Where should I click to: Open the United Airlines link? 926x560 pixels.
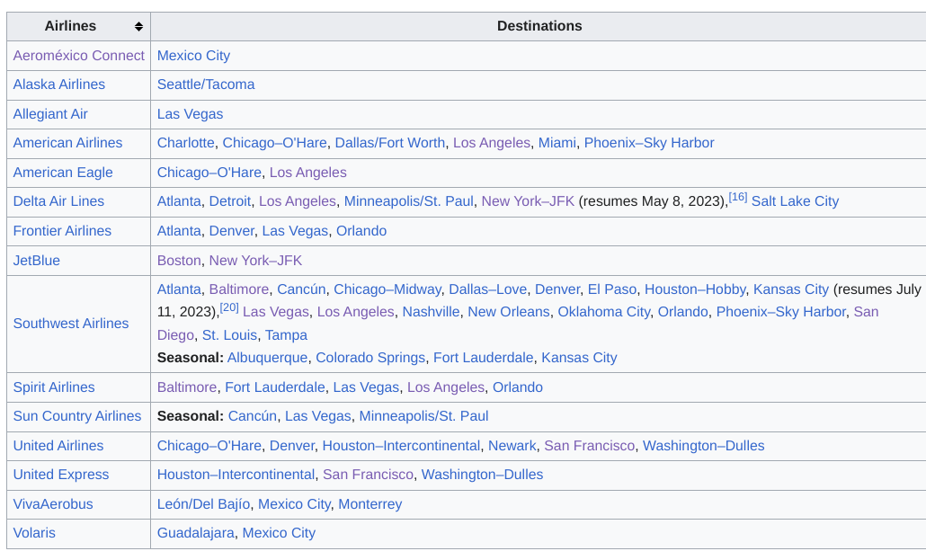point(58,446)
